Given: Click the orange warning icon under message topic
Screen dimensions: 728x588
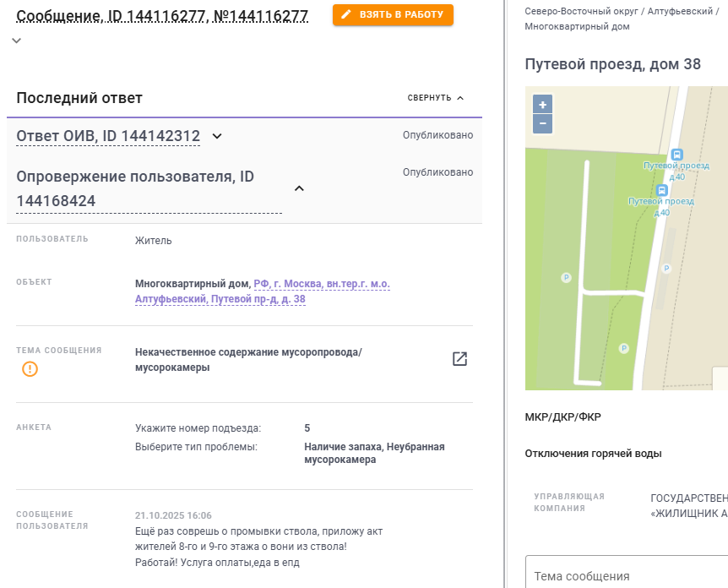Looking at the screenshot, I should (x=30, y=369).
